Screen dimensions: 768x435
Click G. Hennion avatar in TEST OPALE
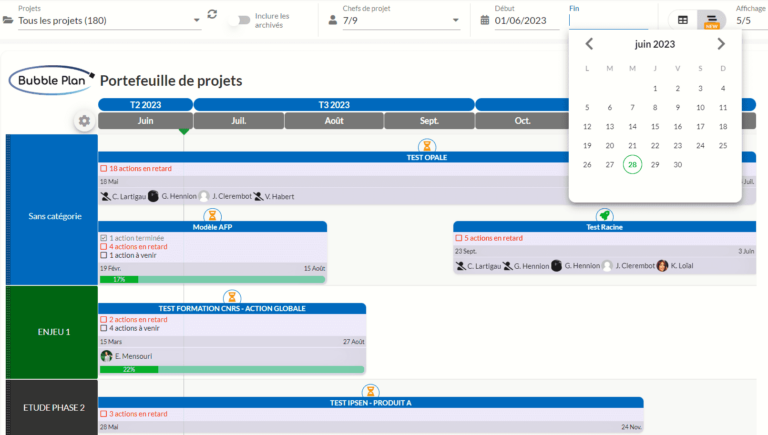pyautogui.click(x=153, y=196)
